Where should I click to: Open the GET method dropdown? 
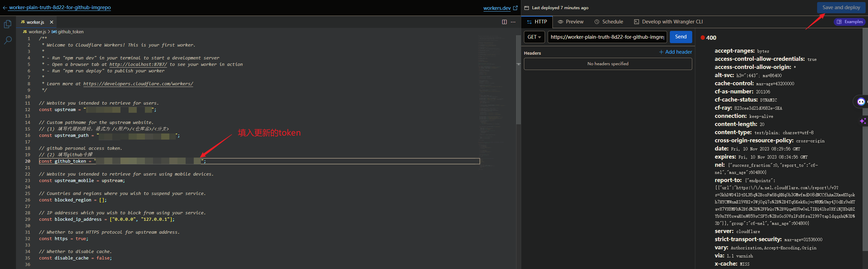pyautogui.click(x=534, y=37)
